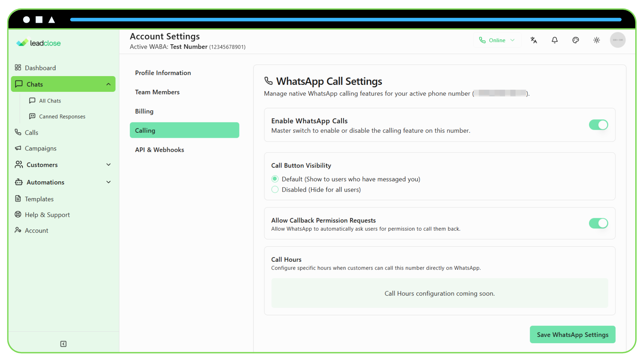
Task: Click the 'Call Hours' heading
Action: [x=286, y=259]
